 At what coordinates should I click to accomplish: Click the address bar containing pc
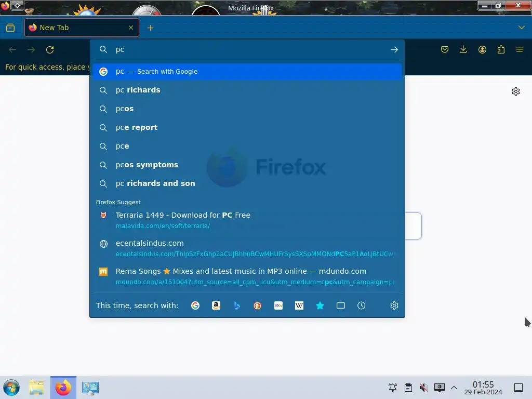point(247,49)
